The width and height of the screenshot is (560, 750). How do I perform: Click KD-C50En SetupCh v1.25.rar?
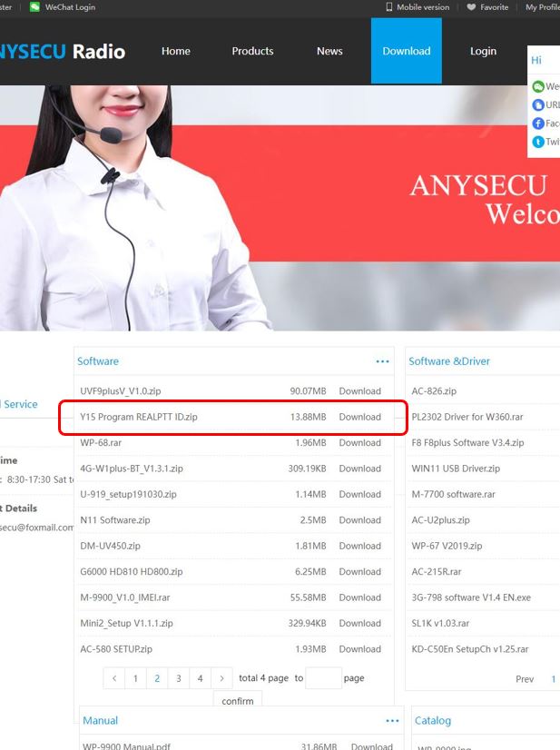470,649
